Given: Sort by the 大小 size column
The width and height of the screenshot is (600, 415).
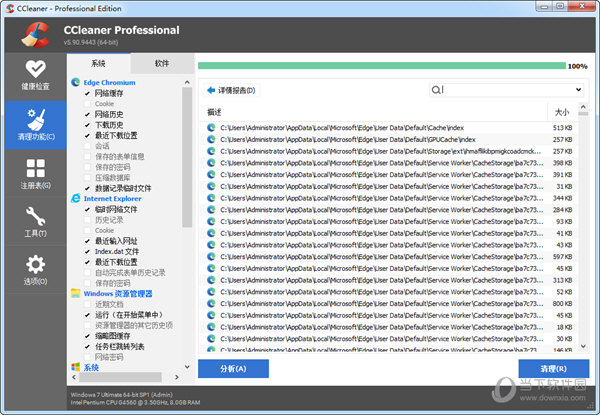Looking at the screenshot, I should coord(562,112).
